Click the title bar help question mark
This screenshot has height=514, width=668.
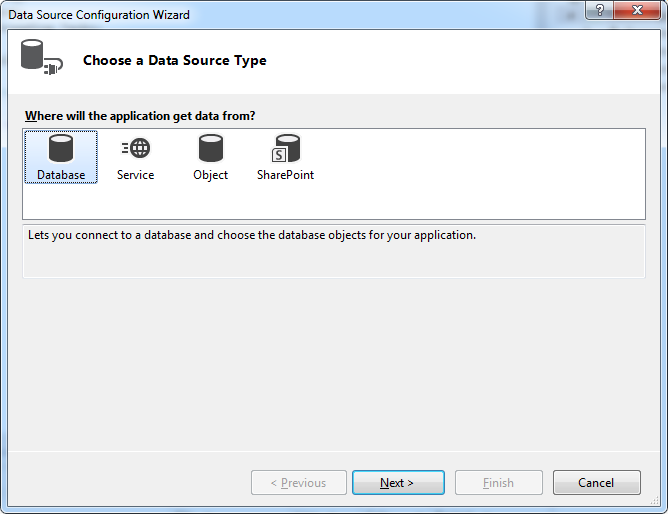(598, 13)
